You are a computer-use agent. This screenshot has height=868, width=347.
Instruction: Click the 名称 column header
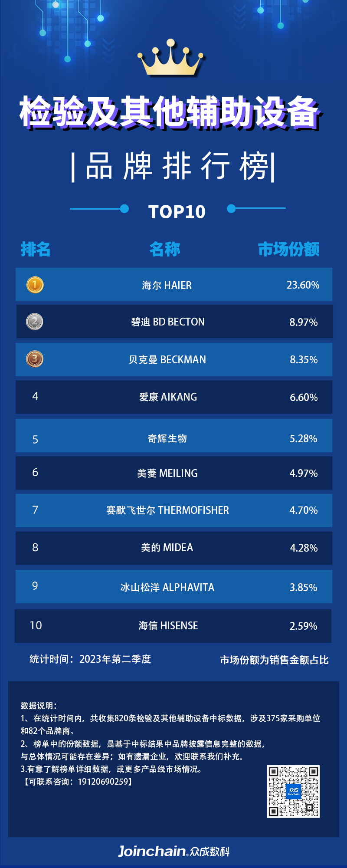point(165,250)
